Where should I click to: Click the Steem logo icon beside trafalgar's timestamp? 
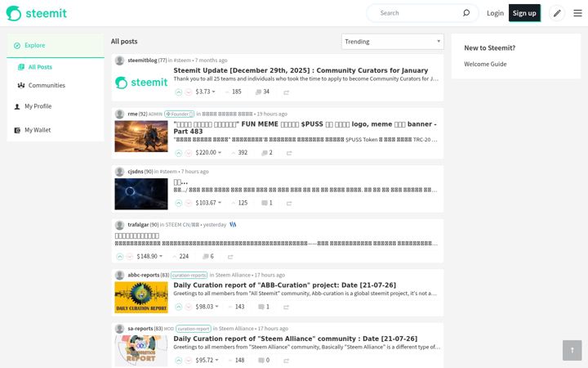[233, 225]
